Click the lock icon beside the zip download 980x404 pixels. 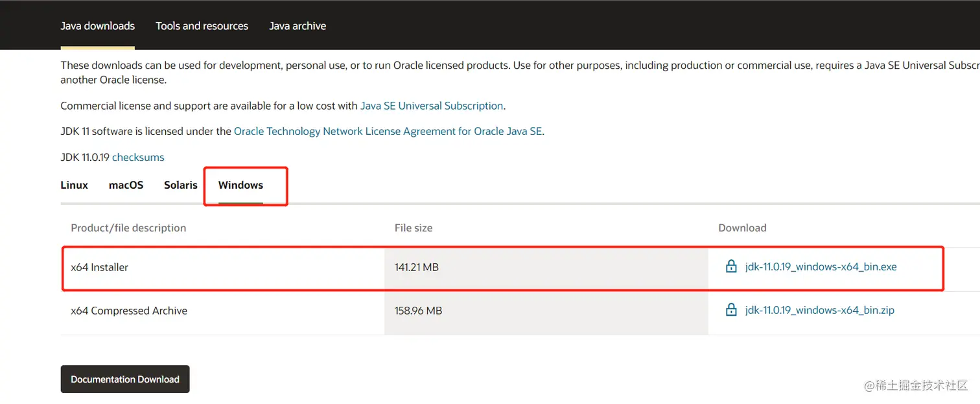point(731,310)
